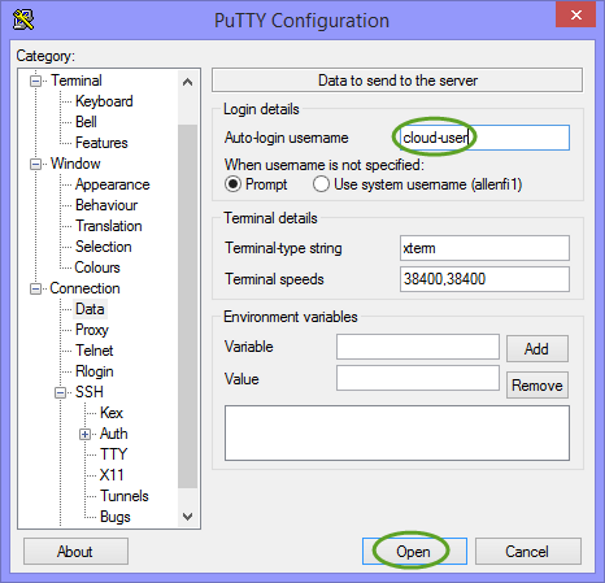Viewport: 605px width, 583px height.
Task: Select the Connection category
Action: 85,288
